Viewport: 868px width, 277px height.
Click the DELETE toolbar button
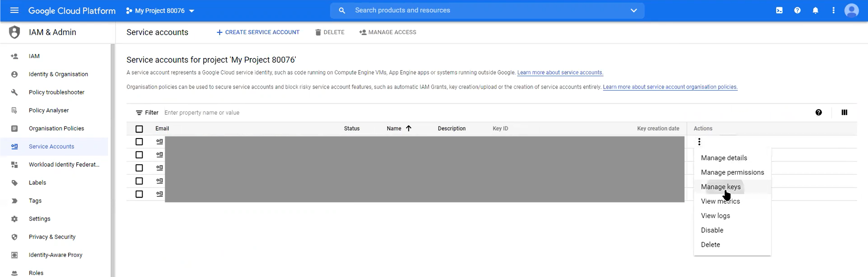(329, 32)
